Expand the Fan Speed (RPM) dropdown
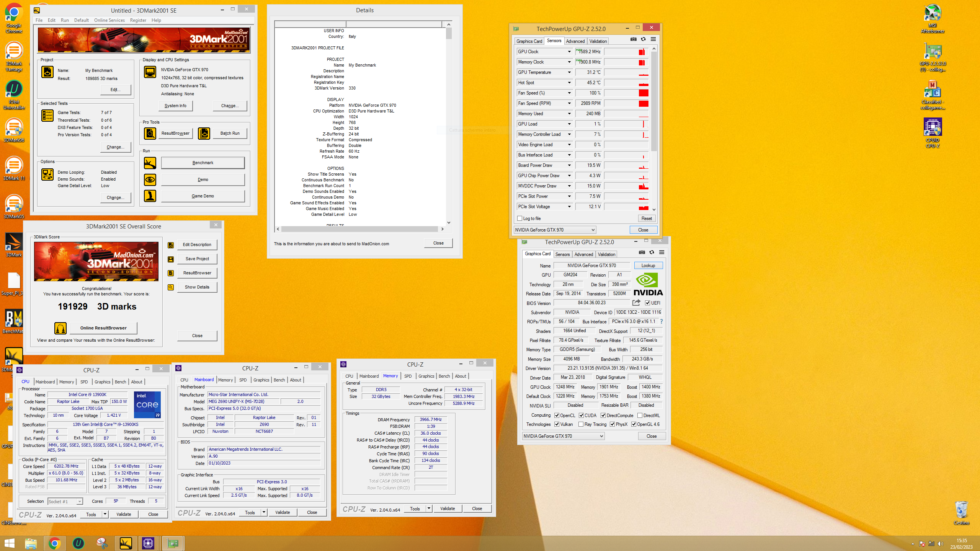The image size is (980, 551). point(569,103)
